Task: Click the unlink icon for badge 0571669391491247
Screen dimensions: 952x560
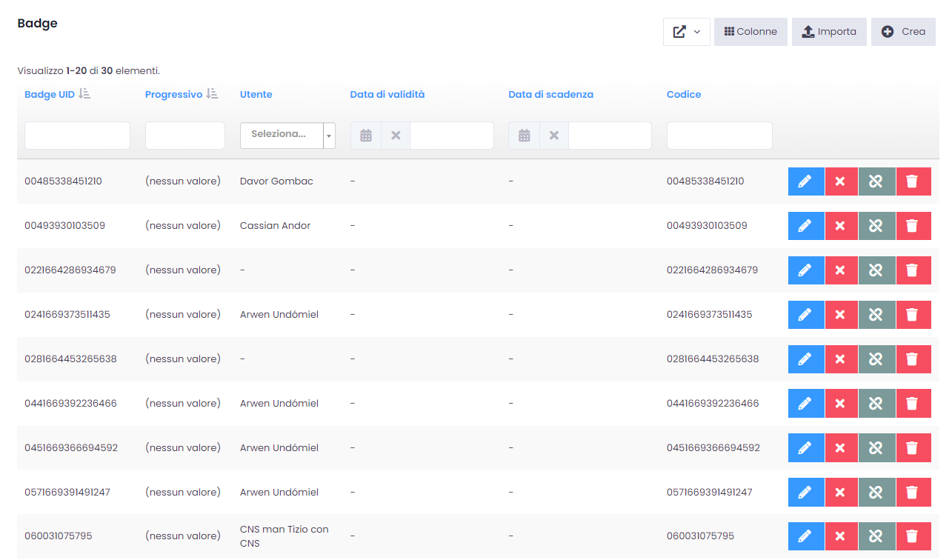Action: tap(876, 493)
